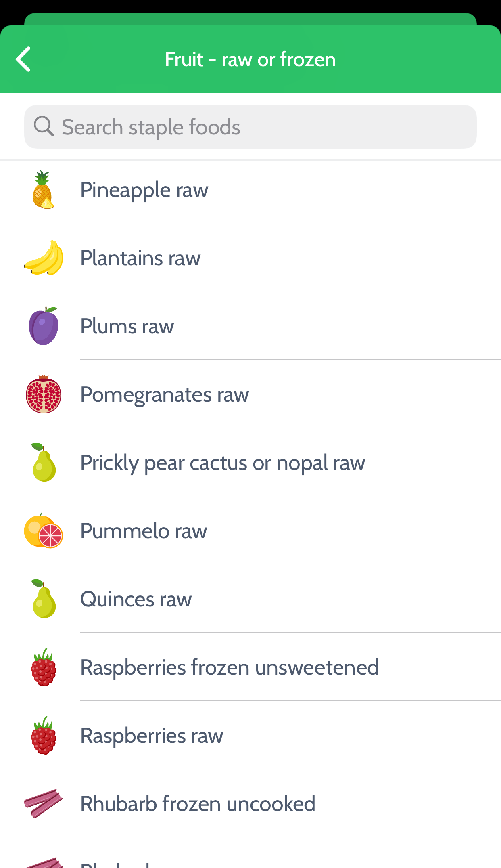Screen dimensions: 501x868
Task: Choose Plantains raw
Action: [140, 258]
